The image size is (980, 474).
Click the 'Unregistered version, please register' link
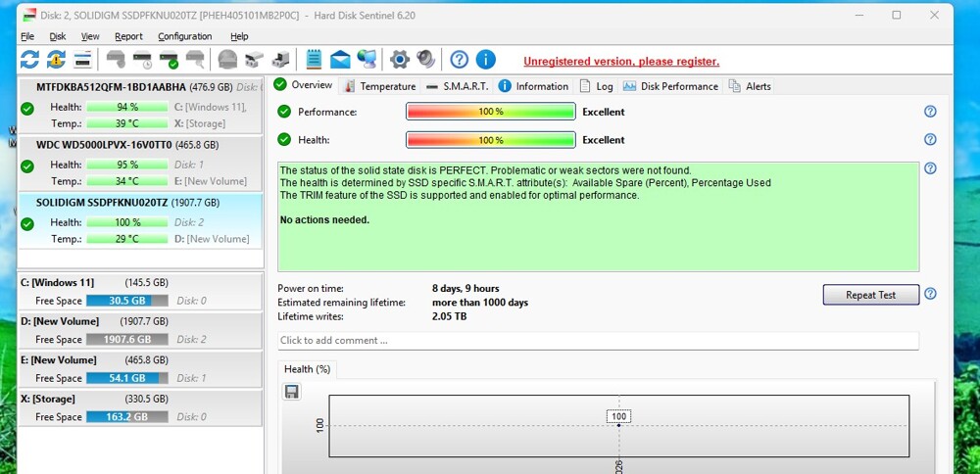(620, 61)
